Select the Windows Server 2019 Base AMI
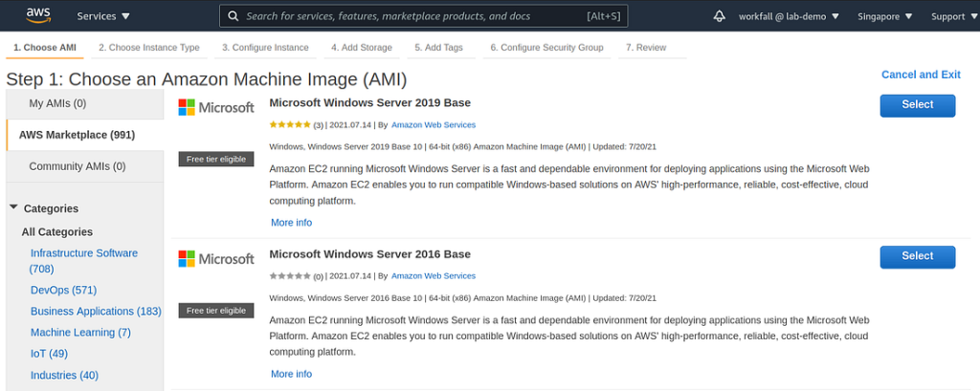 pos(917,105)
